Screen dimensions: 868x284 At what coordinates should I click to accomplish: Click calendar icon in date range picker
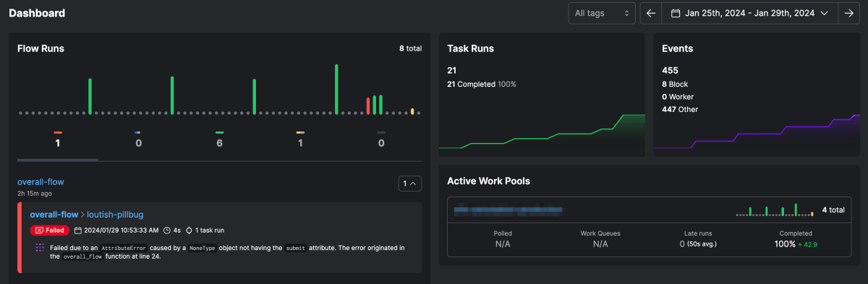[x=676, y=13]
